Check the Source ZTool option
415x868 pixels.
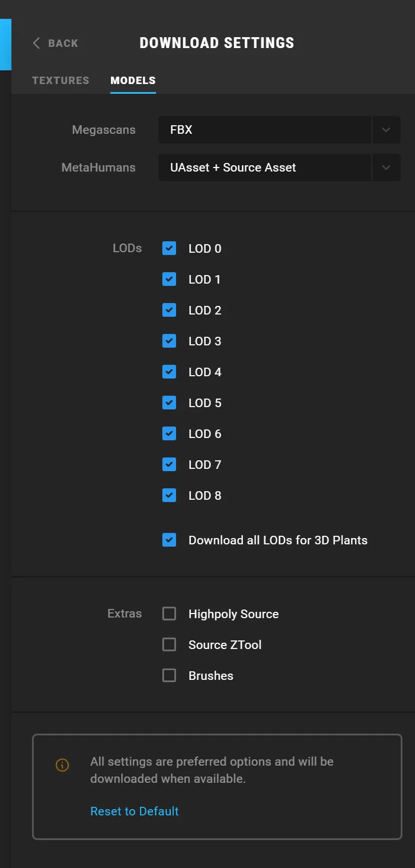pyautogui.click(x=169, y=644)
